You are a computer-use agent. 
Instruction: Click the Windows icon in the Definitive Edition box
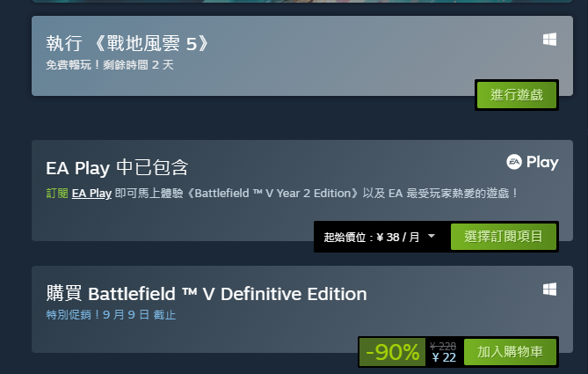549,290
